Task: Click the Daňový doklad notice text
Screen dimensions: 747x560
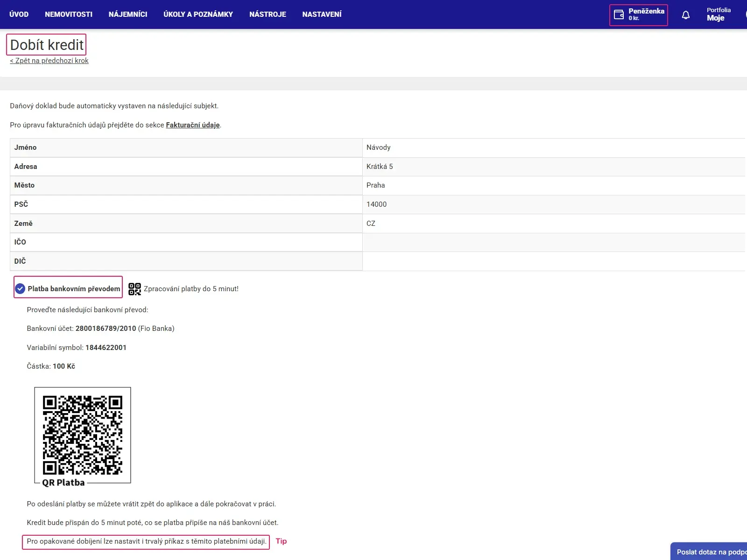Action: coord(114,106)
